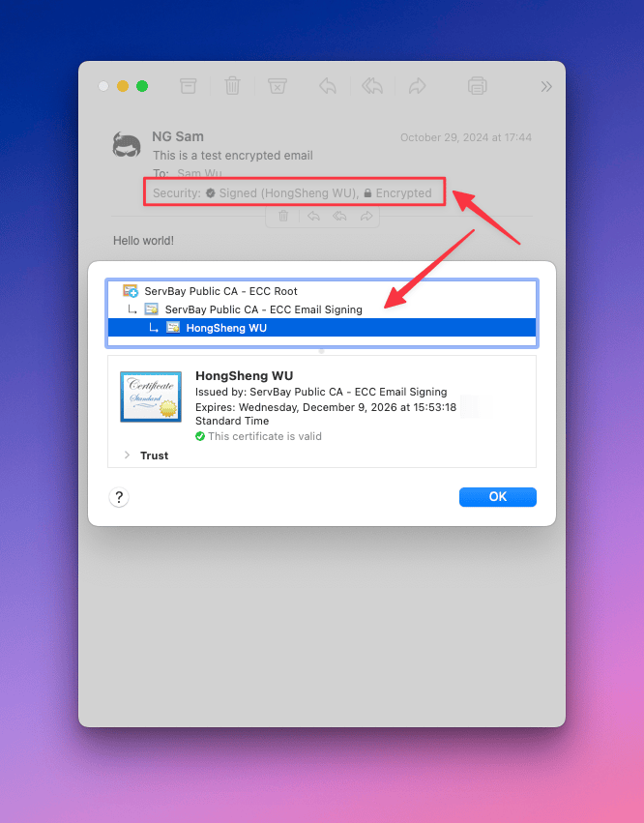Image resolution: width=644 pixels, height=823 pixels.
Task: Click the Archive toolbar icon
Action: coord(188,85)
